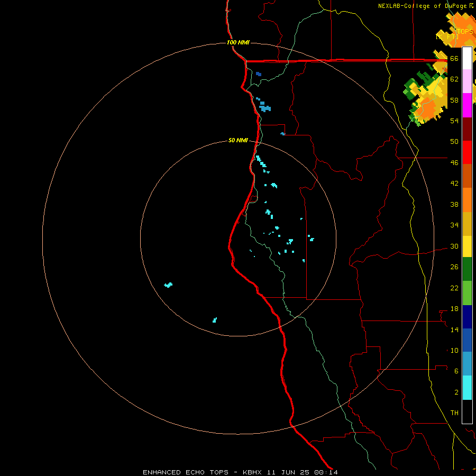
Task: Click the legend value '18'
Action: tap(454, 309)
